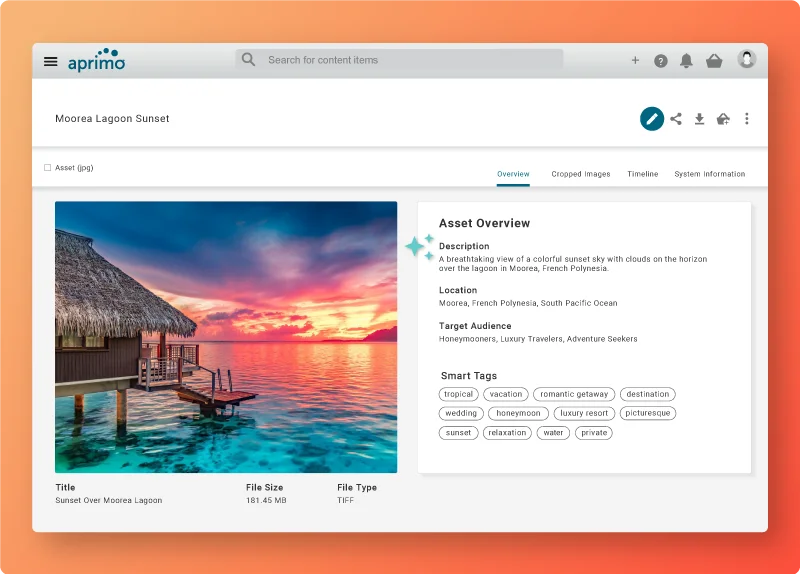This screenshot has width=800, height=574.
Task: Click the Location label
Action: (x=458, y=290)
